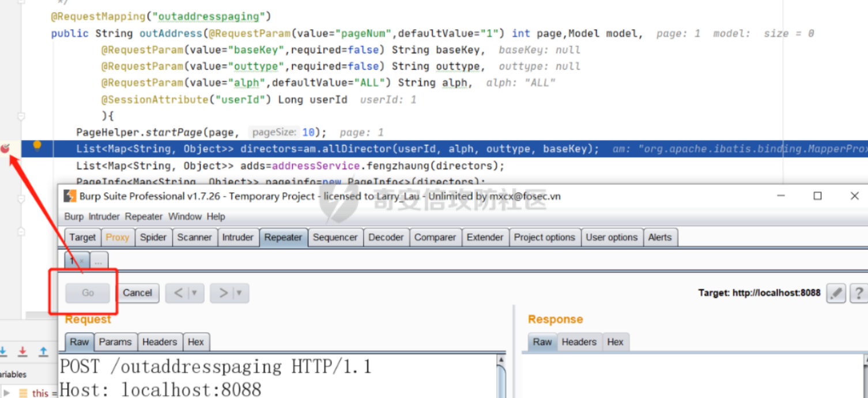Select Hex tab under Response
The image size is (868, 398).
pyautogui.click(x=615, y=342)
